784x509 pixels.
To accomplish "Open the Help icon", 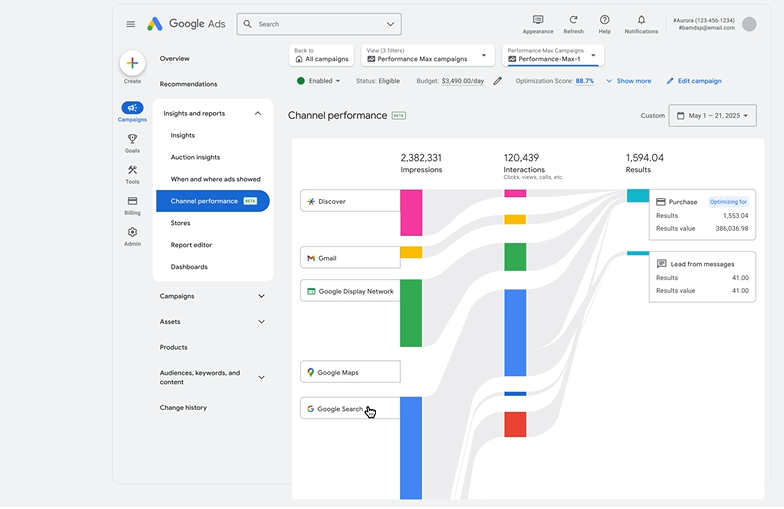I will (604, 20).
